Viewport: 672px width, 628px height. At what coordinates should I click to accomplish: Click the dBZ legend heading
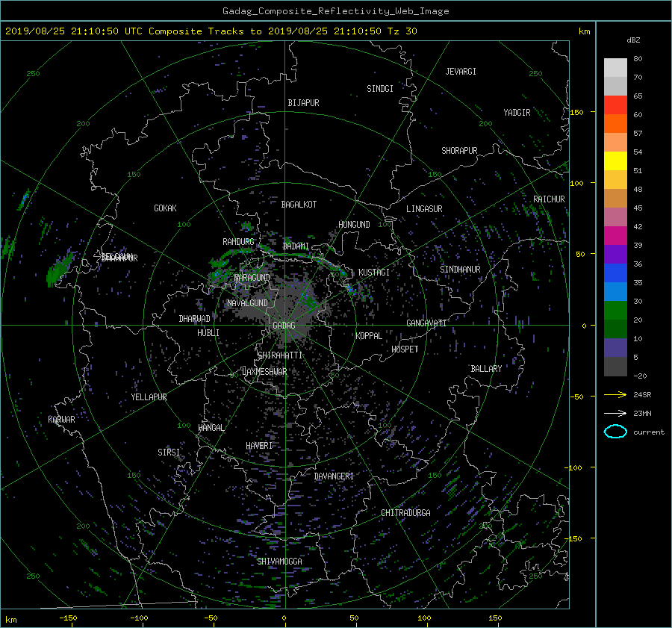coord(633,40)
